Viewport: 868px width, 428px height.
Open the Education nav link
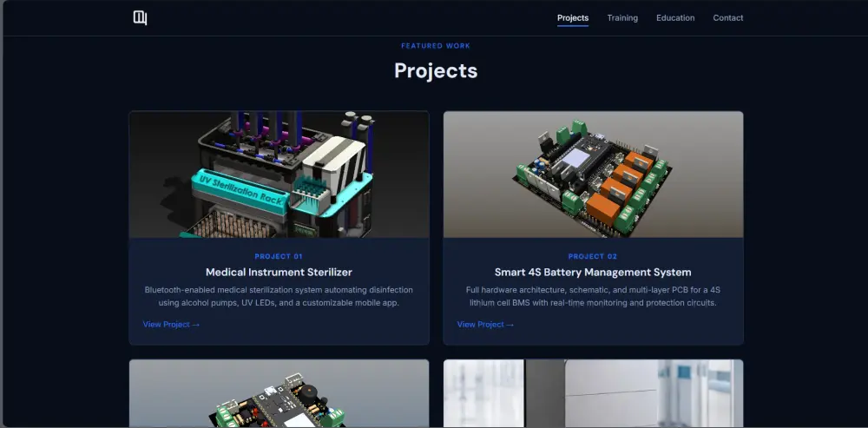coord(675,17)
